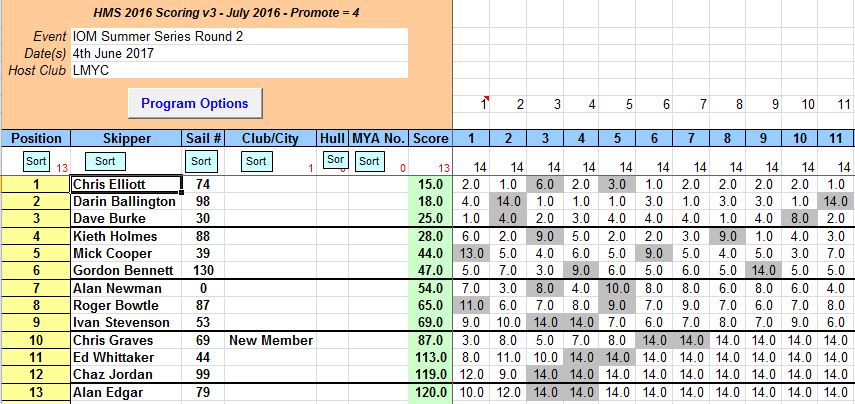Select the Chris Elliott skipper cell
855x404 pixels.
[126, 184]
